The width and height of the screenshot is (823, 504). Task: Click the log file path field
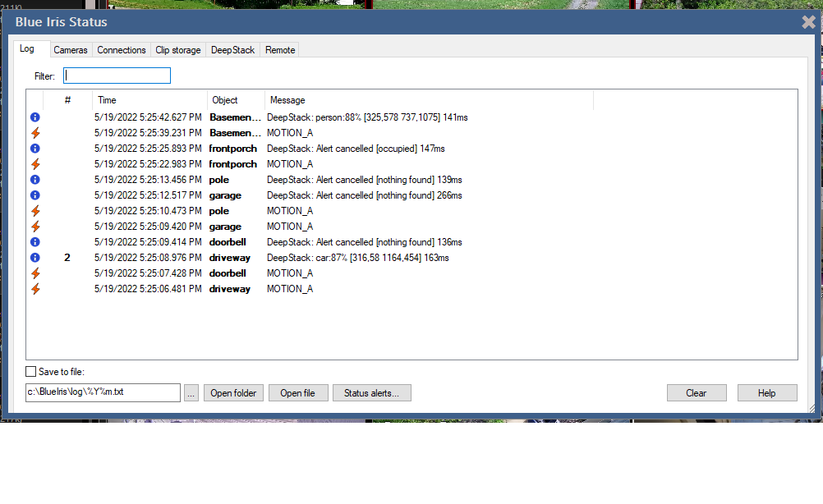pos(103,393)
